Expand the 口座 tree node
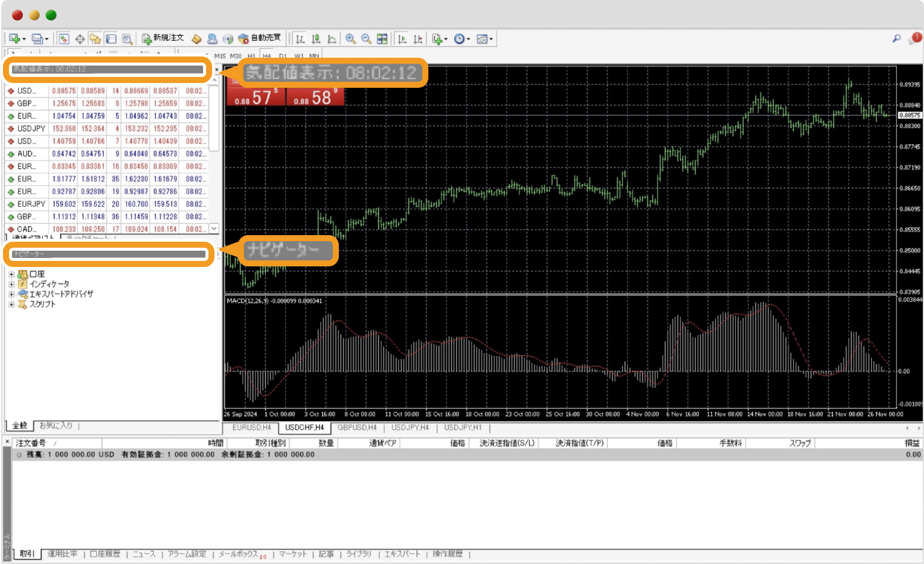This screenshot has width=924, height=564. [11, 274]
